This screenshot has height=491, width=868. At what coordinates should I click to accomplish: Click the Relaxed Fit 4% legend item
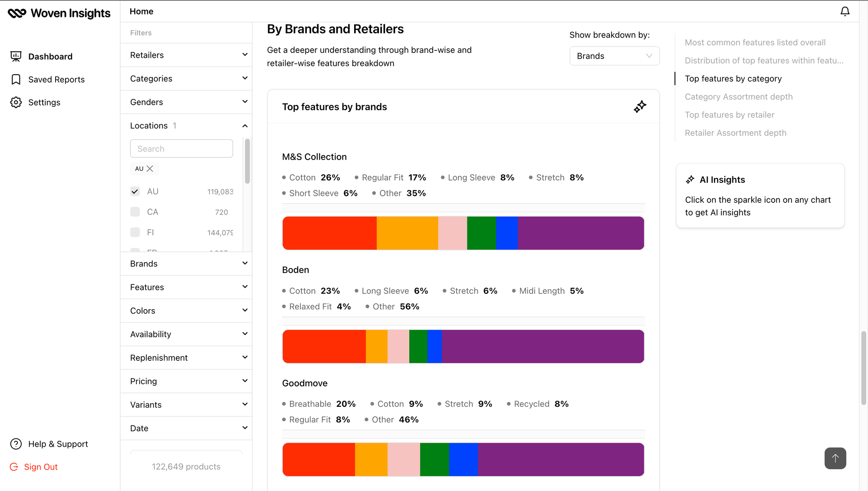[316, 306]
